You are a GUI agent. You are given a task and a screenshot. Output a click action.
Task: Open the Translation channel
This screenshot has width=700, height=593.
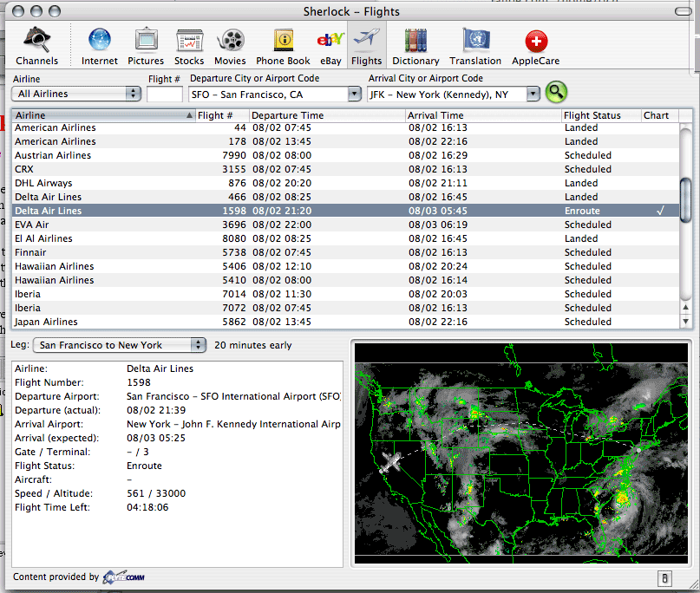click(x=475, y=46)
